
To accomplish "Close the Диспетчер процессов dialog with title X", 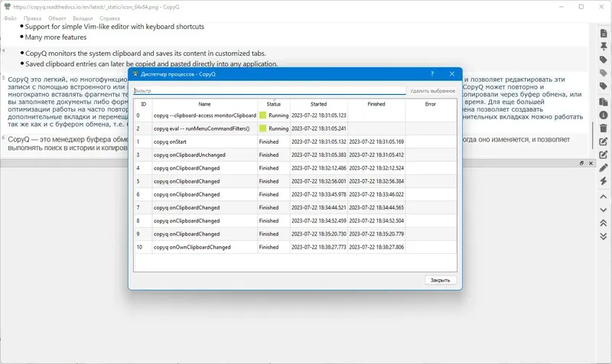I will pos(451,73).
